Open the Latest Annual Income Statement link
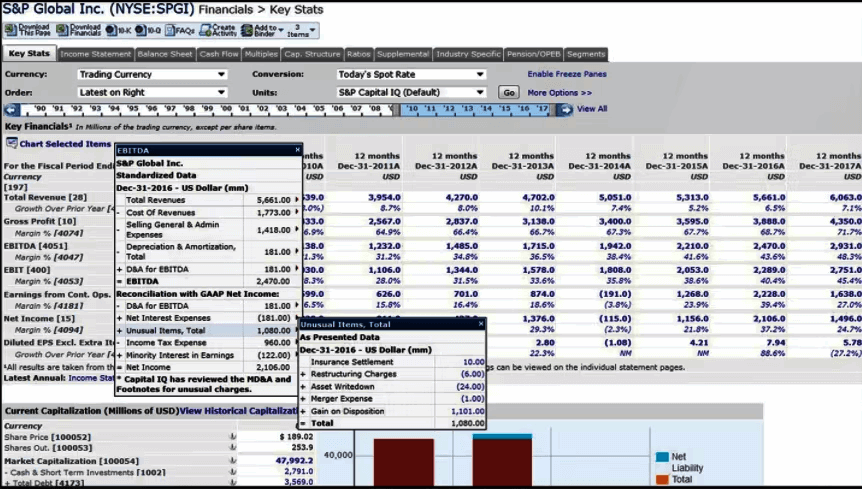The image size is (862, 489). 91,378
